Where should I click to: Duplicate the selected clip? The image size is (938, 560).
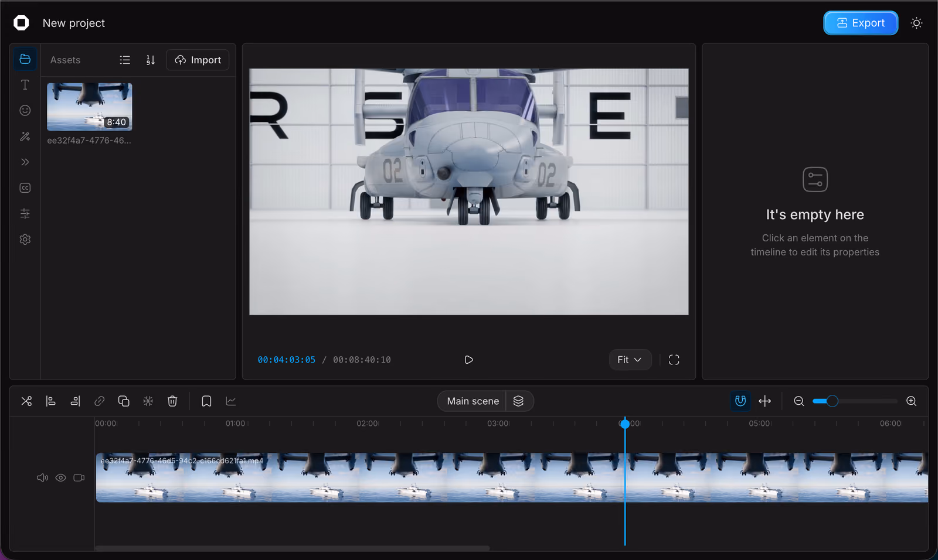[124, 401]
